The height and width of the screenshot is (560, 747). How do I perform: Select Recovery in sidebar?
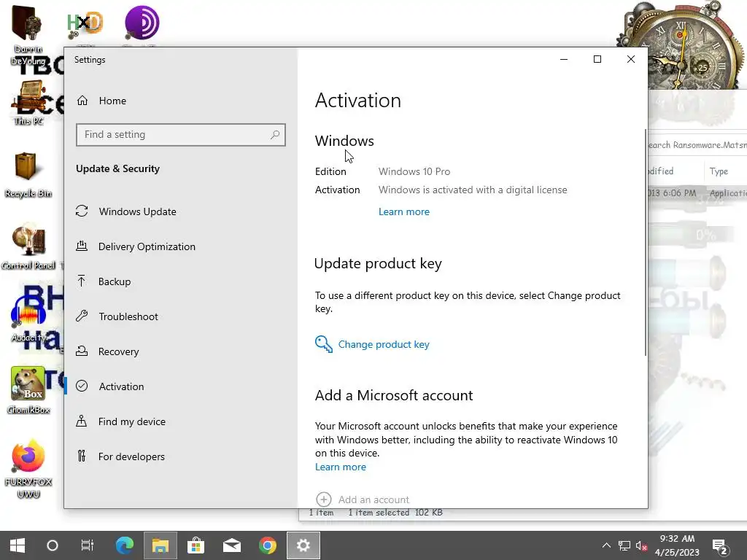coord(108,351)
